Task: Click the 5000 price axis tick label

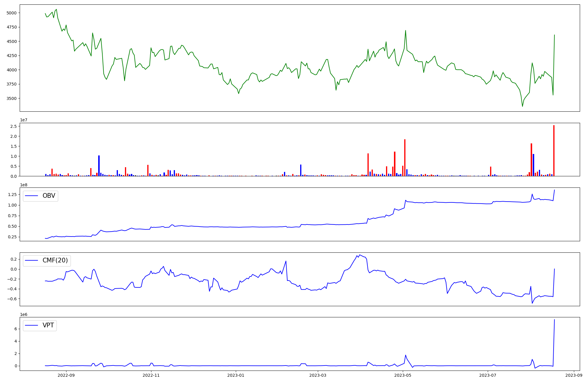Action: click(x=11, y=13)
